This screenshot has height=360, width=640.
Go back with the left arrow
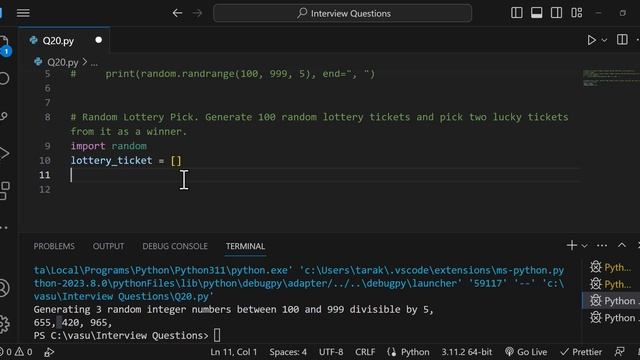tap(177, 13)
